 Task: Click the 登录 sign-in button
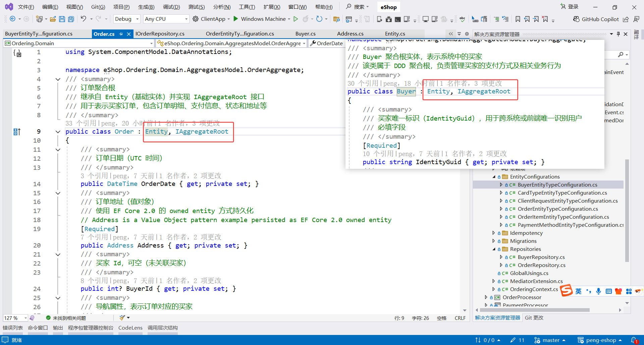[x=569, y=7]
